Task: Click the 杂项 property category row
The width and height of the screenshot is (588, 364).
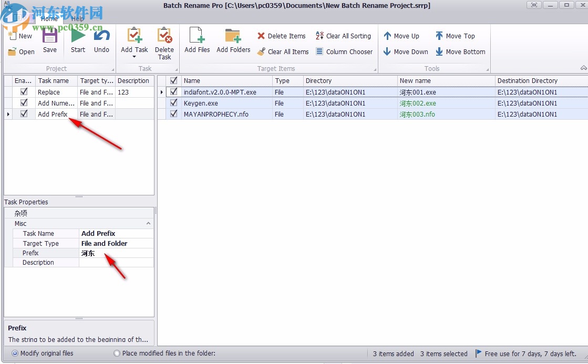Action: (79, 213)
